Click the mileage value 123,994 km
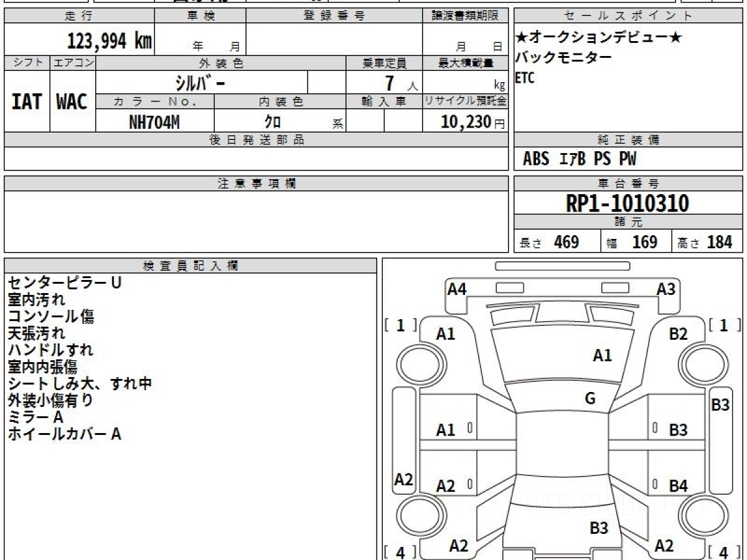The width and height of the screenshot is (747, 560). [x=110, y=42]
